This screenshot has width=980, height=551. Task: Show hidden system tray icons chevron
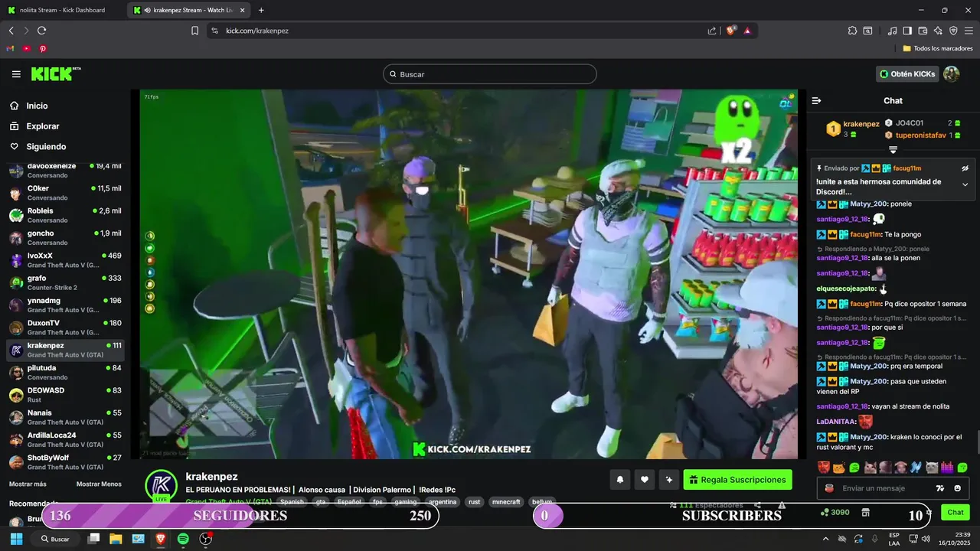click(x=825, y=539)
